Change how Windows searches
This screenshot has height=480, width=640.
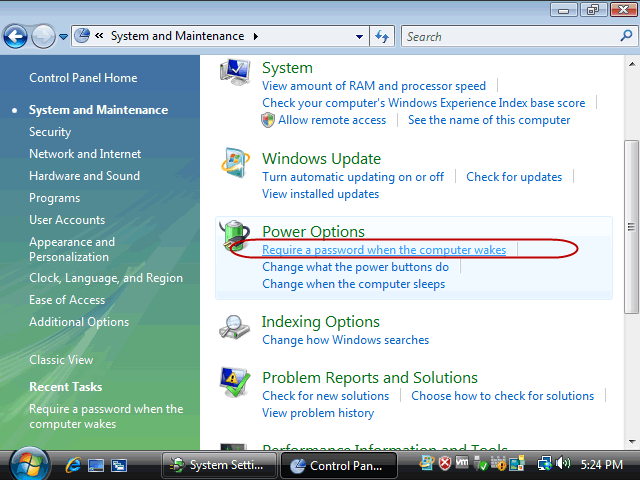[x=345, y=340]
